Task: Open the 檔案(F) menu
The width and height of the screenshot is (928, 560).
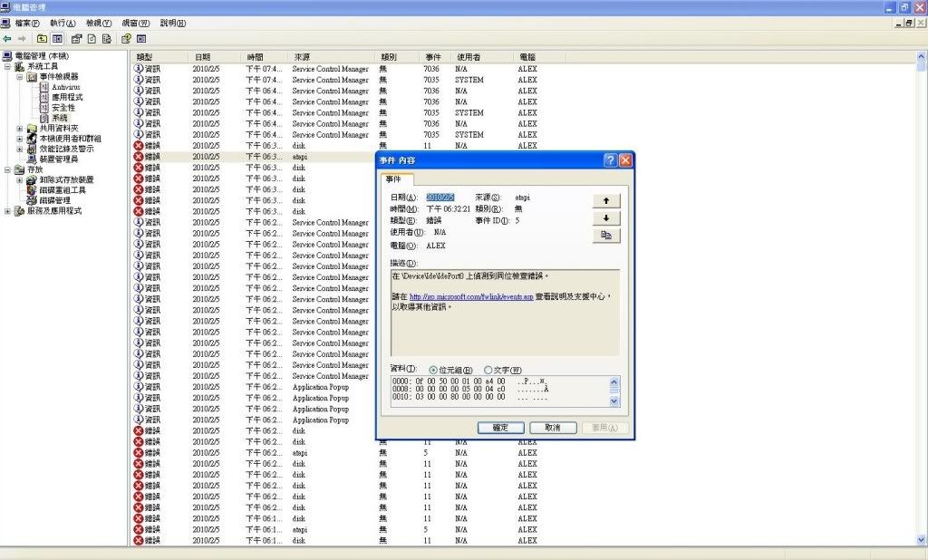Action: click(x=27, y=23)
